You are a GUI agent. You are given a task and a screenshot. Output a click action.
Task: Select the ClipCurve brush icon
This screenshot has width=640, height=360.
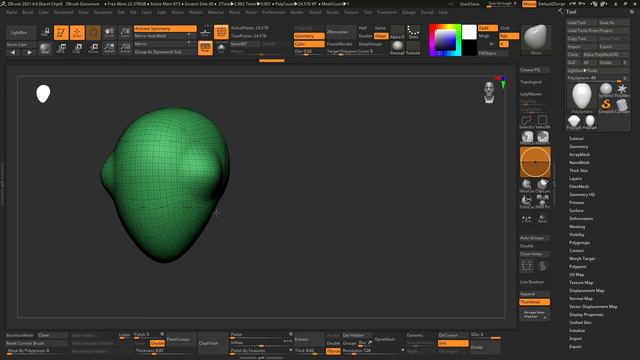pos(542,186)
